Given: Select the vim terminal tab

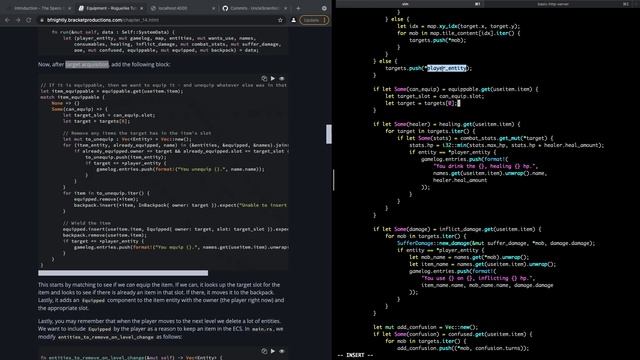Looking at the screenshot, I should [x=409, y=4].
